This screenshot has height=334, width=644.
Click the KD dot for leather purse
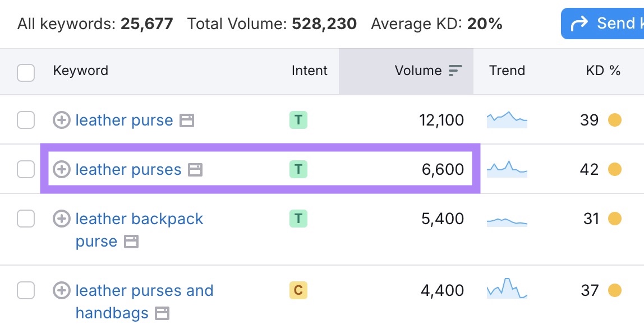(x=615, y=120)
